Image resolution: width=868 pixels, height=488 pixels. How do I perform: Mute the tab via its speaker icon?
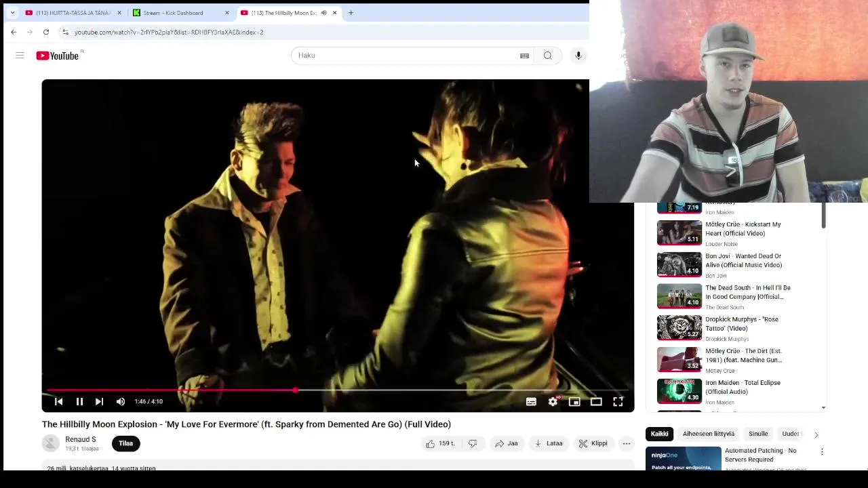pyautogui.click(x=323, y=13)
